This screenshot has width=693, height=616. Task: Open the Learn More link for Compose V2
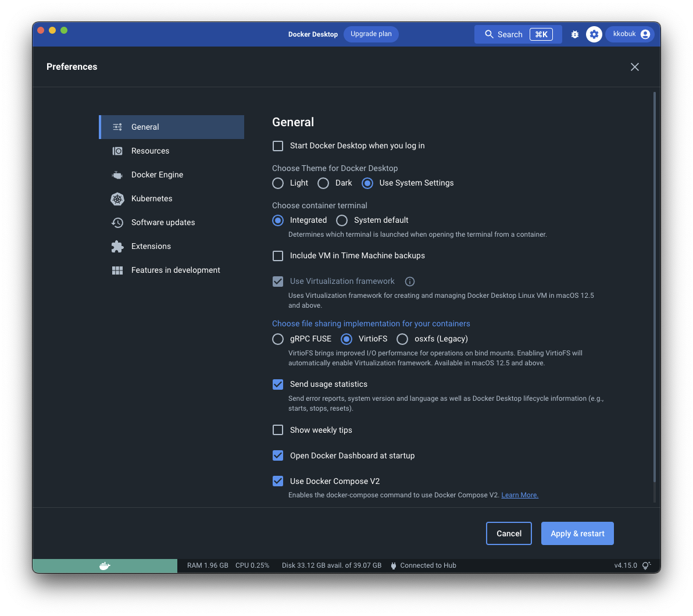pyautogui.click(x=520, y=495)
